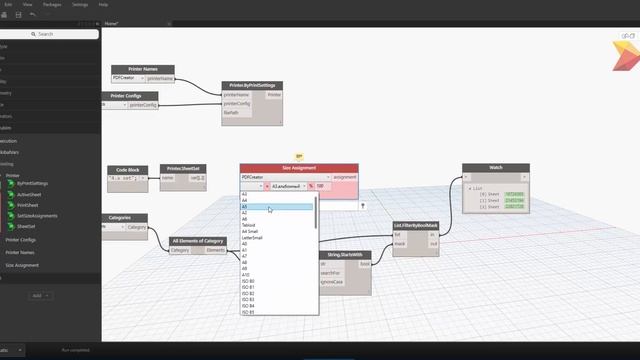Click the Undo arrow icon
This screenshot has width=640, height=360.
coord(33,15)
